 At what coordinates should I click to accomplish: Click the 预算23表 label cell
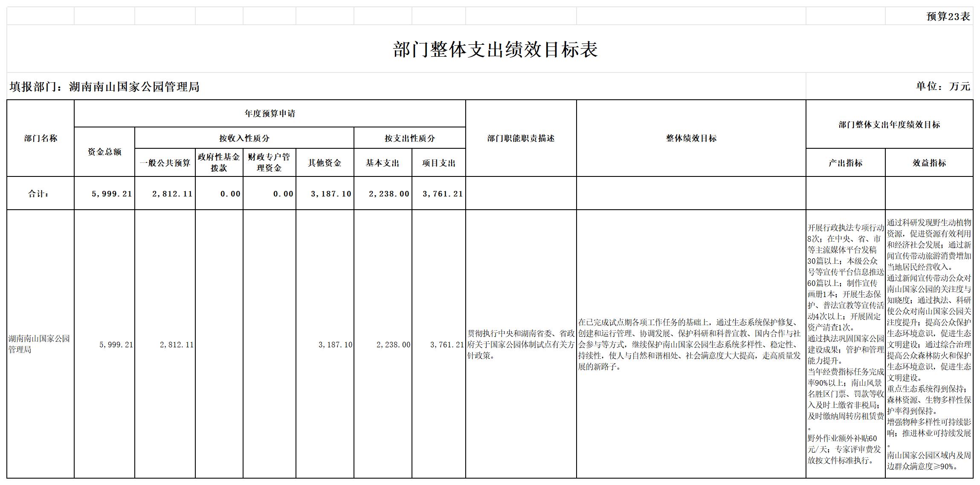tap(948, 17)
